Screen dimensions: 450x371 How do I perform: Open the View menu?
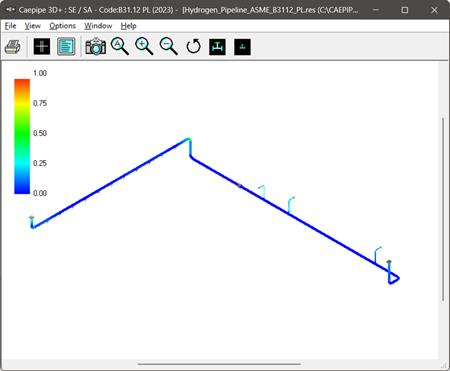pos(32,26)
